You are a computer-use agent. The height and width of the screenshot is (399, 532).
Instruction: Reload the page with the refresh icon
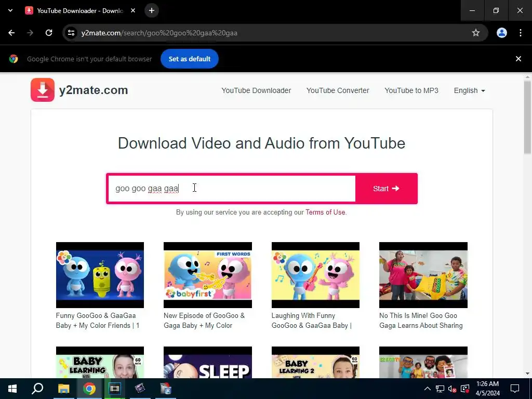[x=49, y=33]
